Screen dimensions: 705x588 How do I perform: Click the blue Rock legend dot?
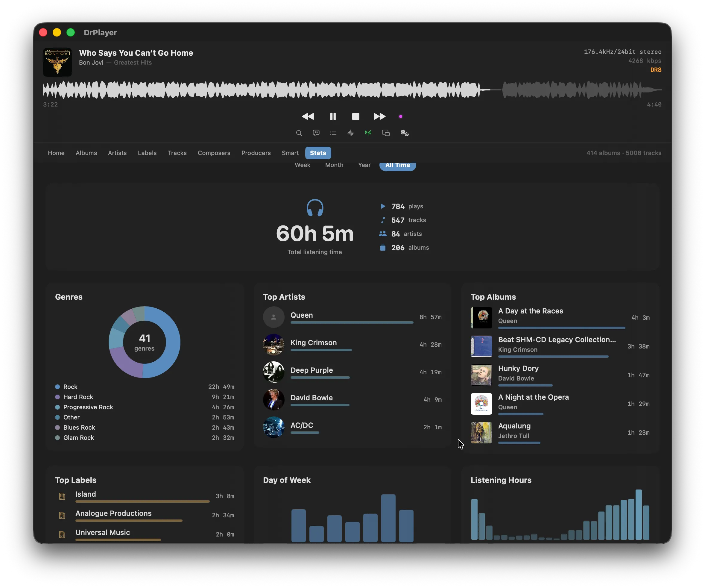57,387
